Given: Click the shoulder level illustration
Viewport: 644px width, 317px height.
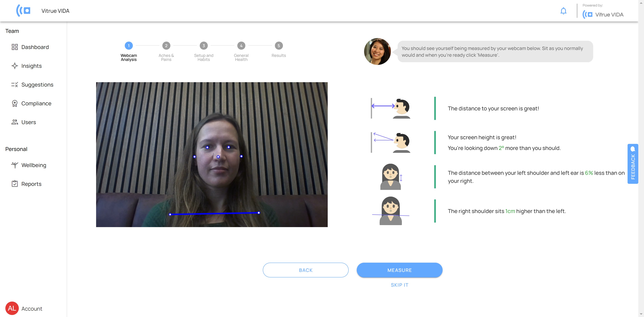Looking at the screenshot, I should pos(390,211).
